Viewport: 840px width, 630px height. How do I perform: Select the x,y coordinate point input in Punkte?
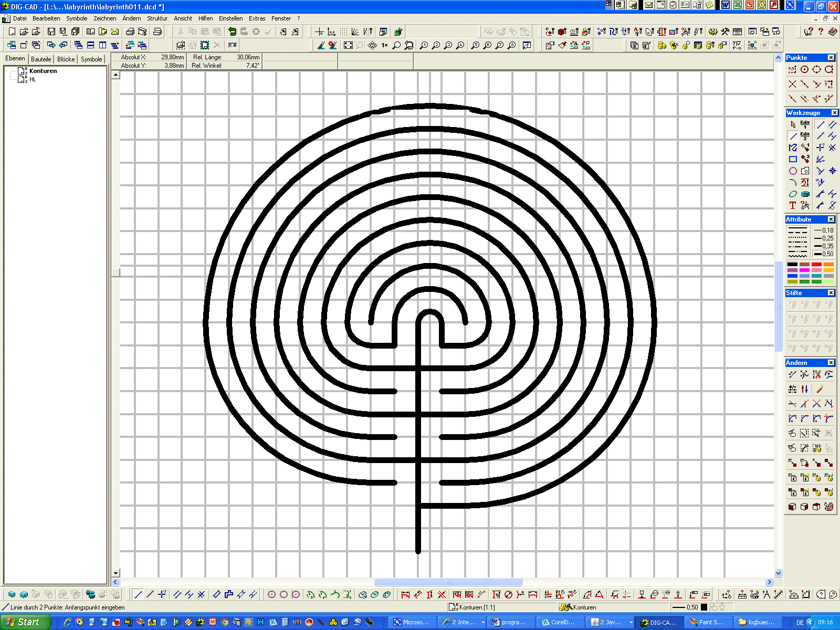coord(793,69)
